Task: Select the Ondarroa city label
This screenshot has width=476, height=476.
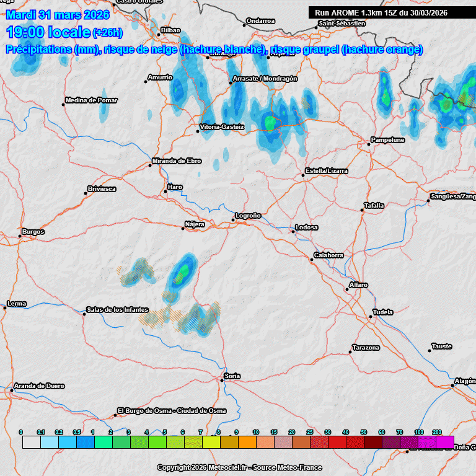Action: (x=260, y=21)
